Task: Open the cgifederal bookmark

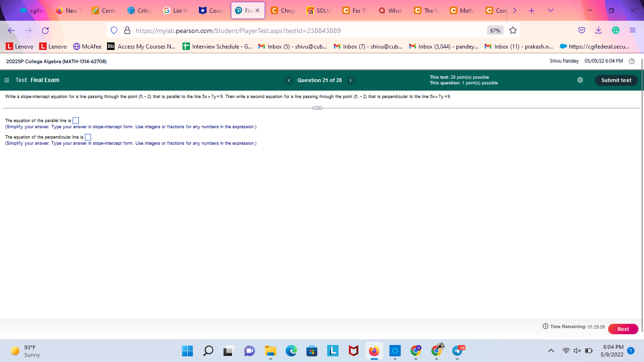Action: (x=595, y=47)
